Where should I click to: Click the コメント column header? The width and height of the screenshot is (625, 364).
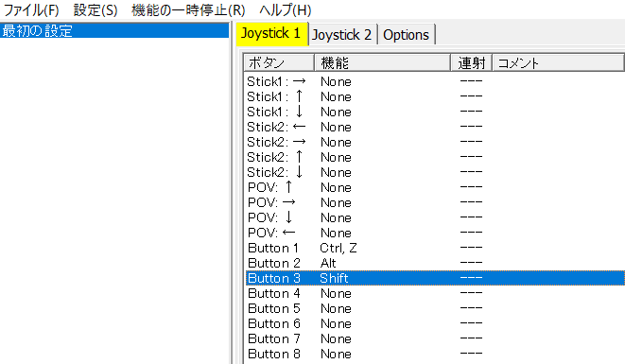(x=559, y=63)
